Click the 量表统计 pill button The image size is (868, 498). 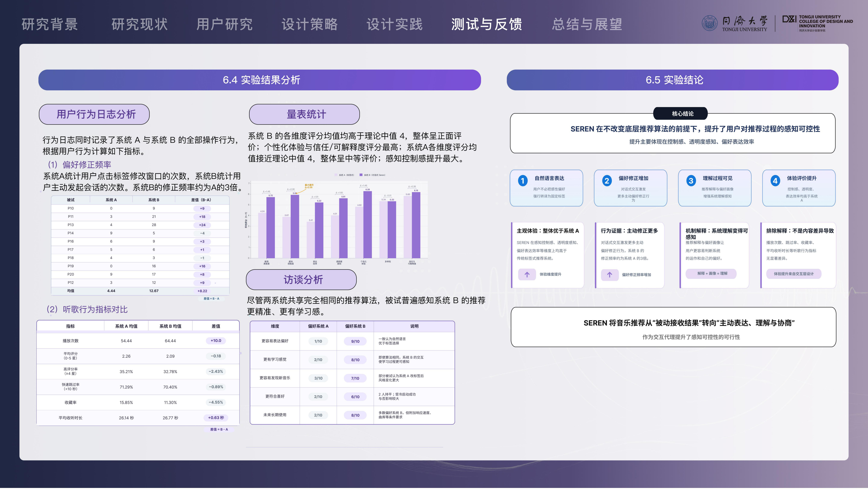(x=304, y=114)
